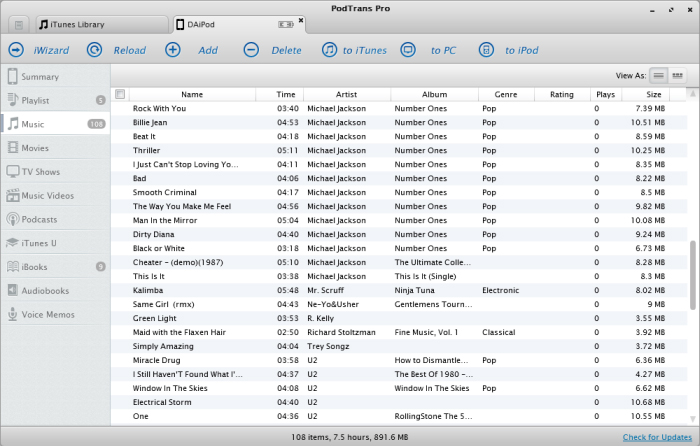The height and width of the screenshot is (446, 700).
Task: Open the iTunes U sidebar section
Action: pyautogui.click(x=55, y=243)
